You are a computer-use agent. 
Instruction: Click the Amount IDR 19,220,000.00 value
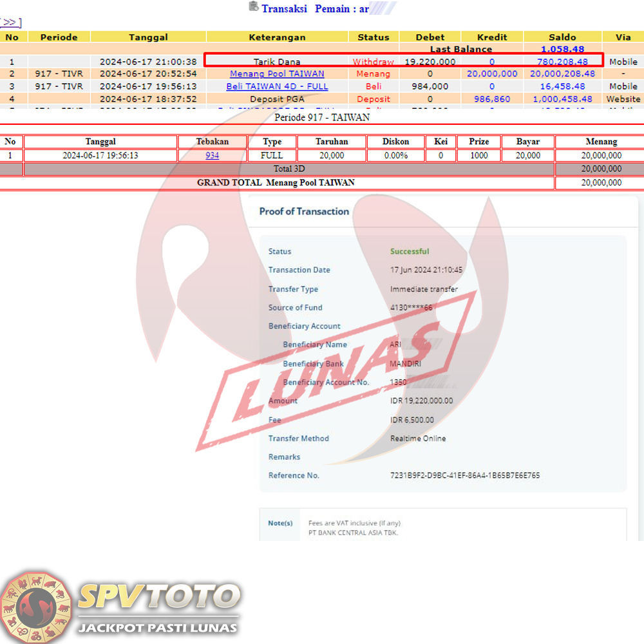point(421,401)
